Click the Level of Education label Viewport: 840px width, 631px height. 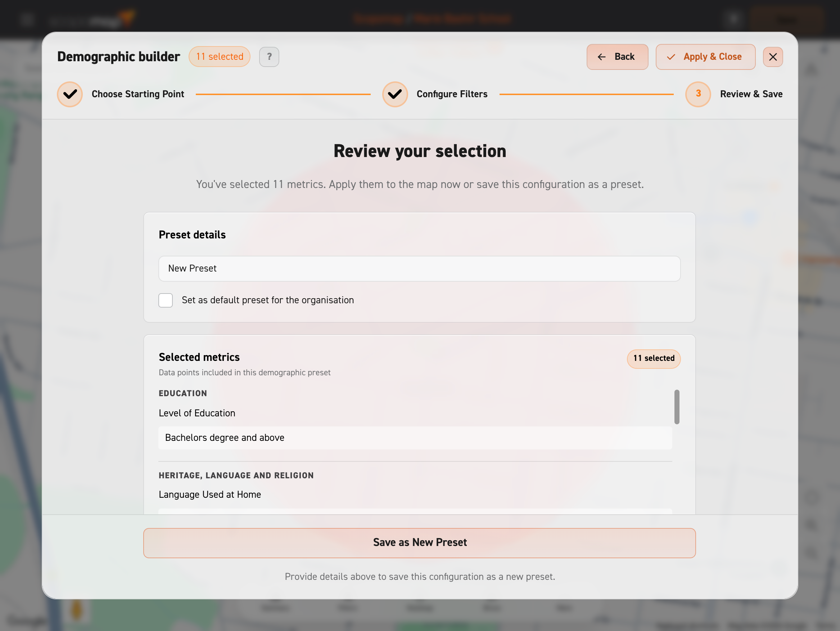coord(197,413)
